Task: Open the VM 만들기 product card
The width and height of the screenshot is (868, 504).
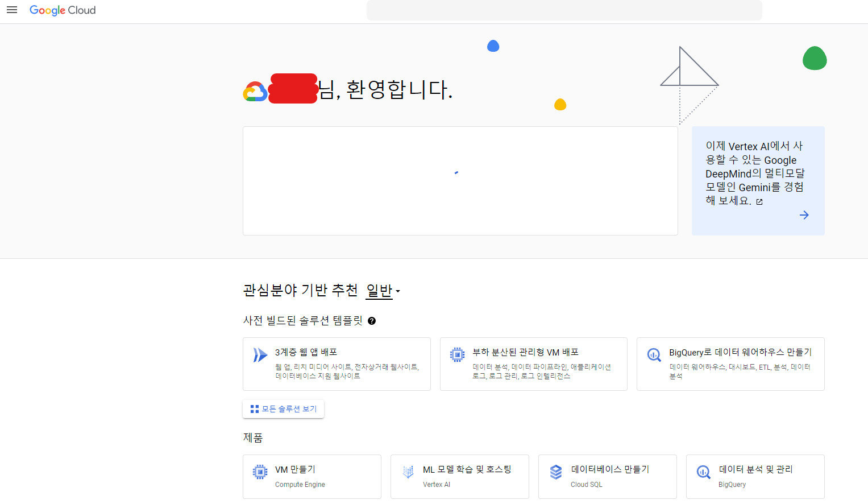Action: tap(312, 477)
